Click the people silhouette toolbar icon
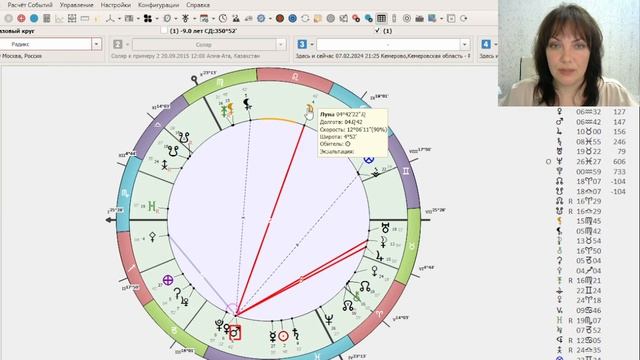 [236, 18]
